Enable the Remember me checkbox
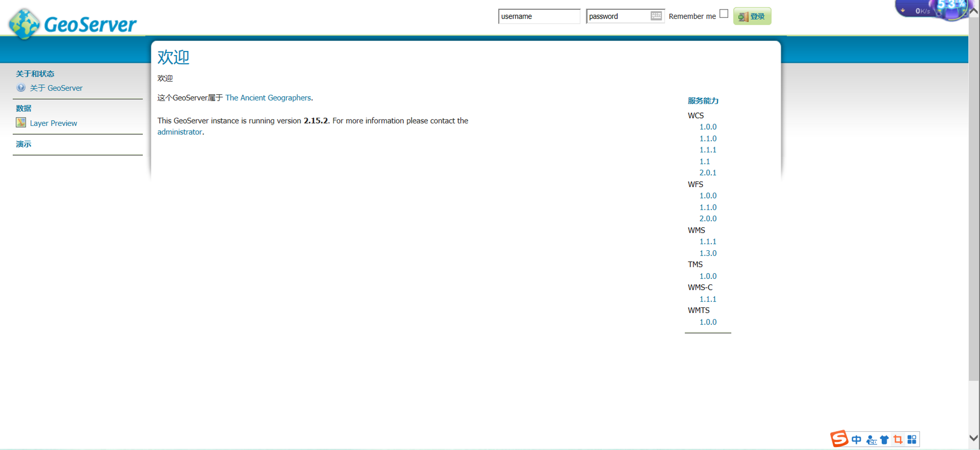 point(723,14)
